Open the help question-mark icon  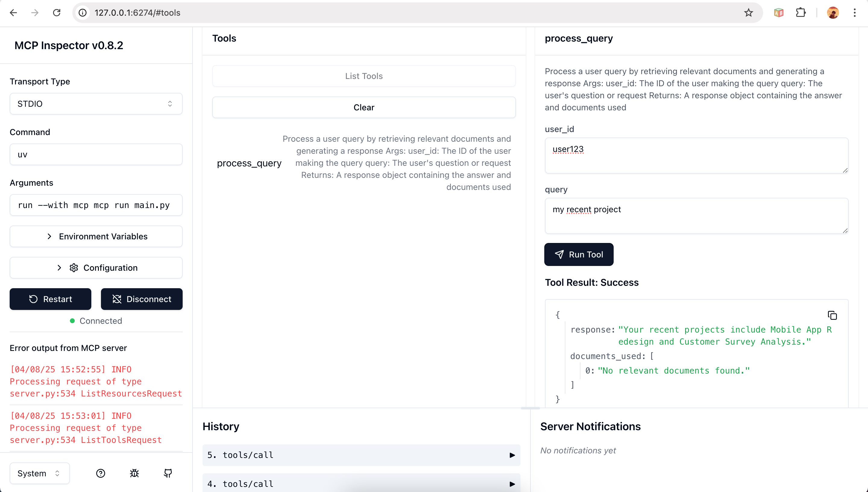(101, 473)
